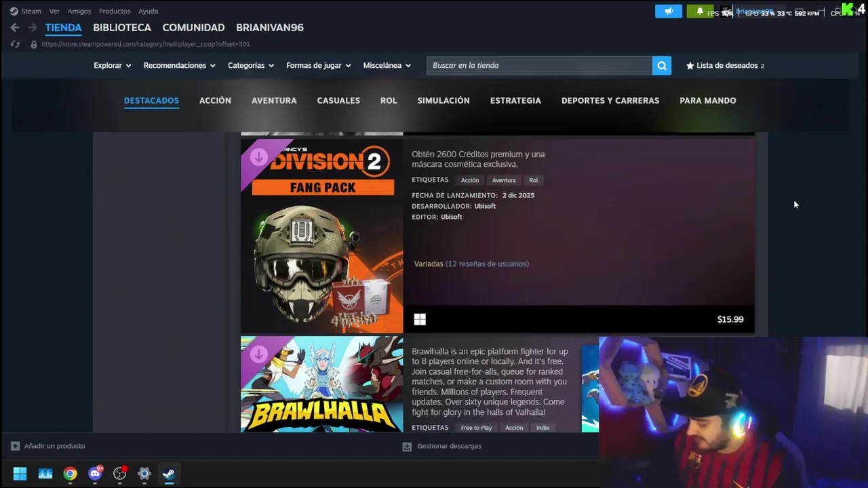Open announcements megaphone button
Image resolution: width=868 pixels, height=488 pixels.
click(x=669, y=12)
